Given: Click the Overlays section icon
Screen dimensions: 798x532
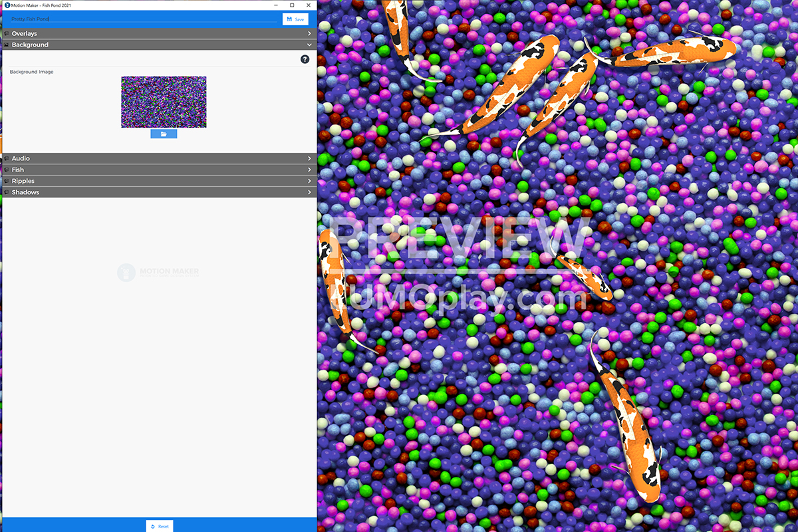Looking at the screenshot, I should (6, 33).
